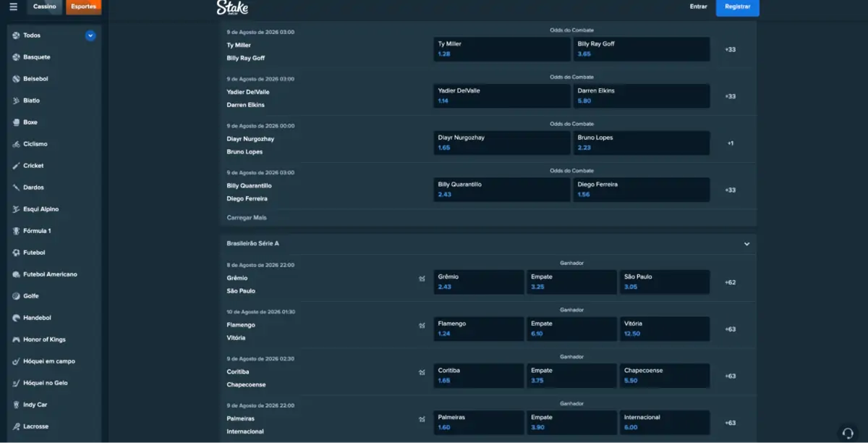Click the Brasileirão Série A league title
Image resolution: width=868 pixels, height=443 pixels.
click(252, 244)
